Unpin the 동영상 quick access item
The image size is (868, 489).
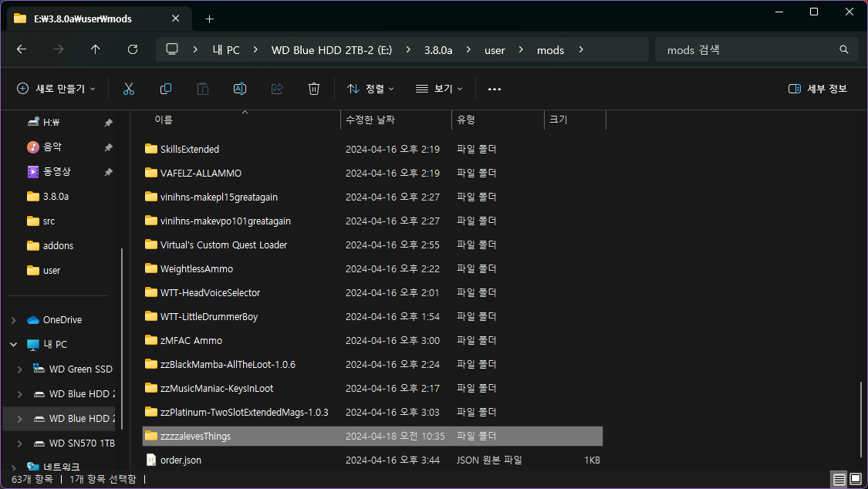click(109, 172)
